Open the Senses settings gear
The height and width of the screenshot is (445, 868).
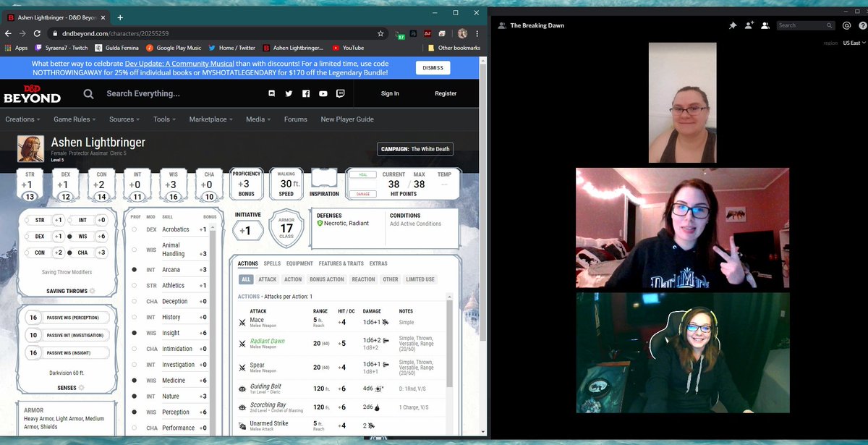pos(81,387)
